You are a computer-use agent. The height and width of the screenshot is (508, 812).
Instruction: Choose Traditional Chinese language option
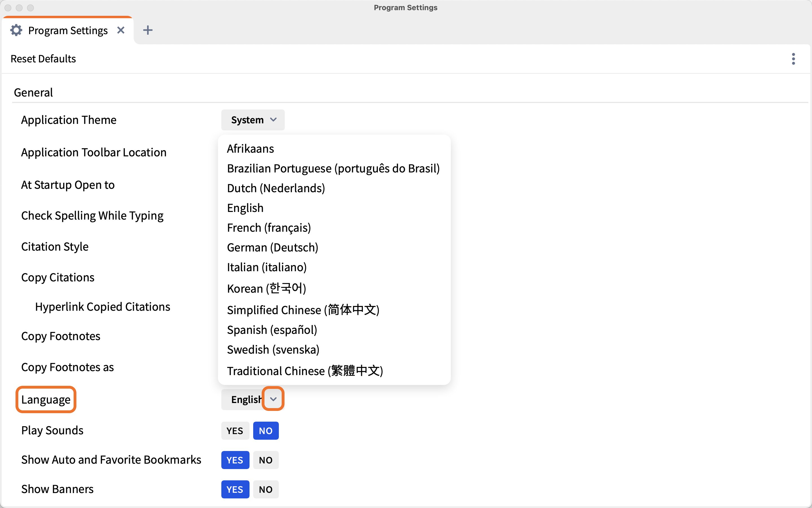305,371
